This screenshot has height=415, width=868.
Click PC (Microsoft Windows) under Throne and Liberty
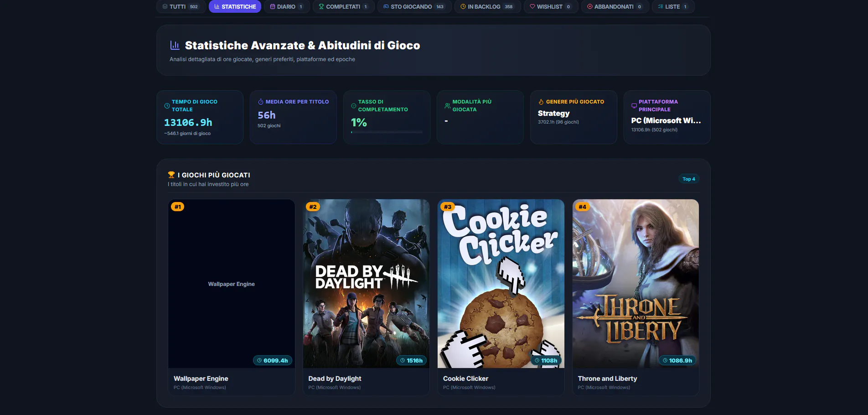tap(604, 387)
